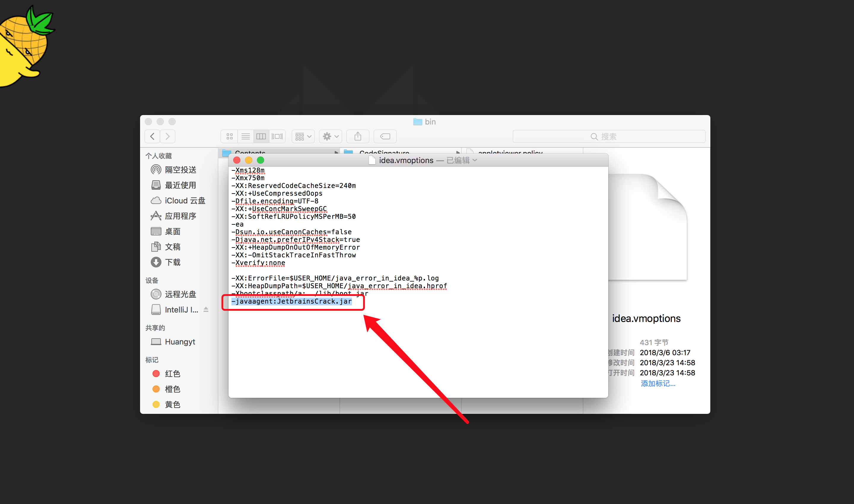The image size is (854, 504).
Task: Select Remote Disc (远程光盘) device
Action: pos(180,294)
